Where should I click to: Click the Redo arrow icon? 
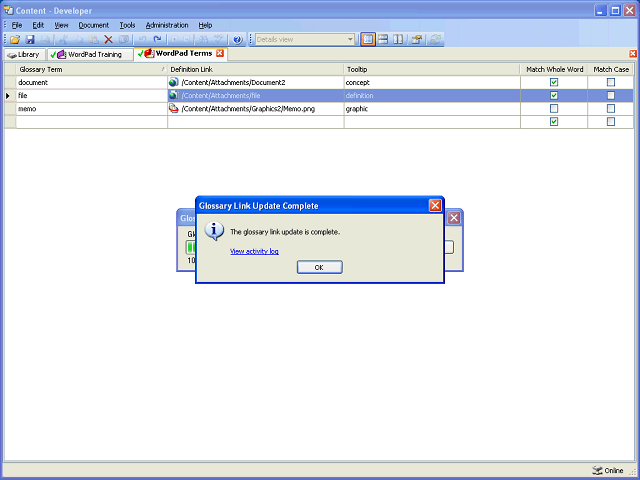tap(157, 40)
